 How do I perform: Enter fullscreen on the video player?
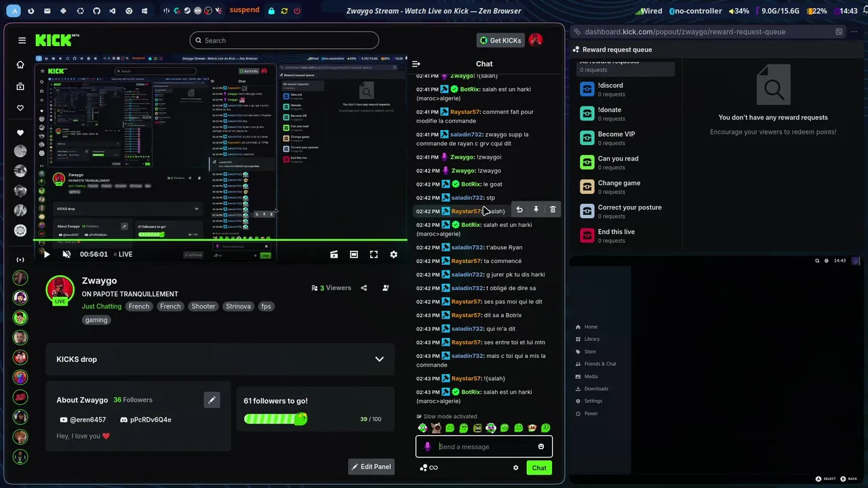[374, 254]
